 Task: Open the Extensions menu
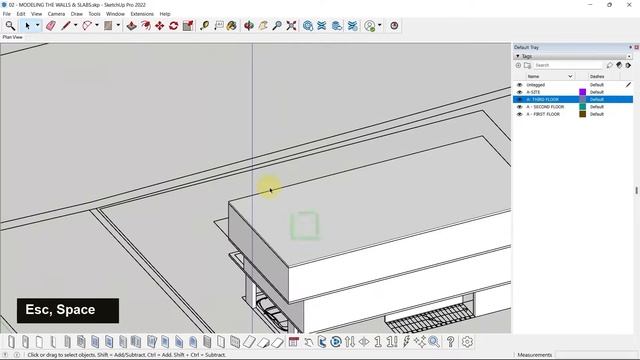tap(142, 14)
